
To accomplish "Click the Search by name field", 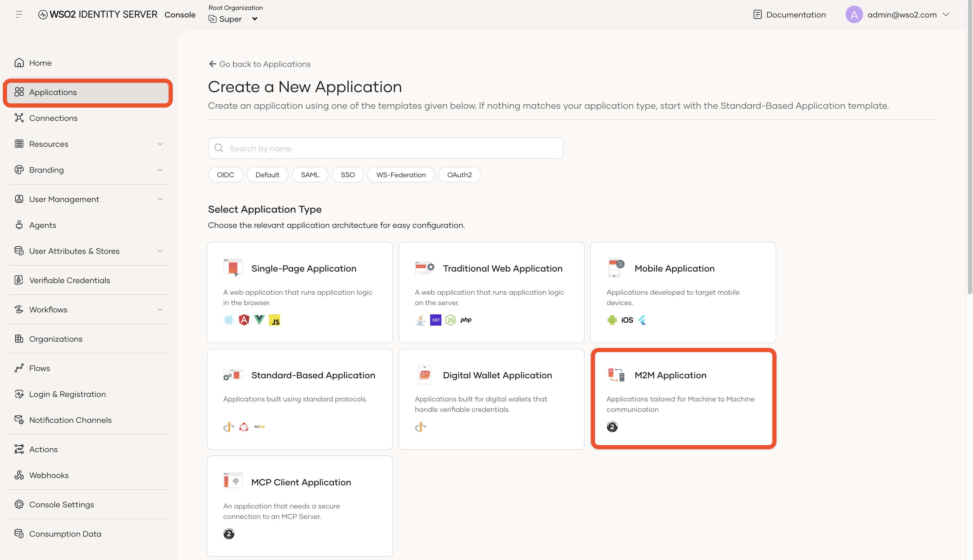I will tap(386, 148).
